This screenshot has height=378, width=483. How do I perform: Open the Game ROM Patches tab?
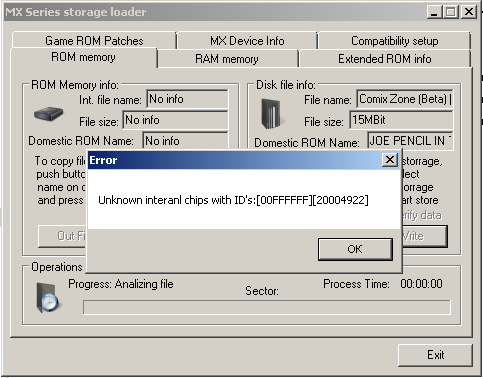(94, 41)
